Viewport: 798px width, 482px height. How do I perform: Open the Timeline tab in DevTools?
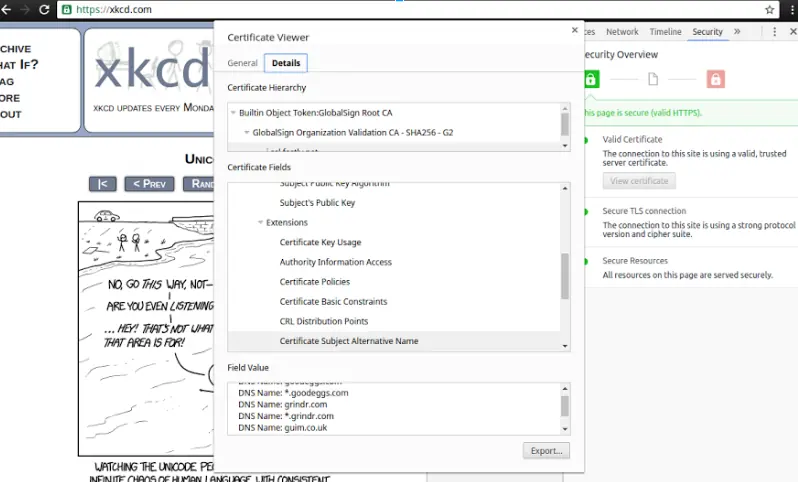coord(665,32)
